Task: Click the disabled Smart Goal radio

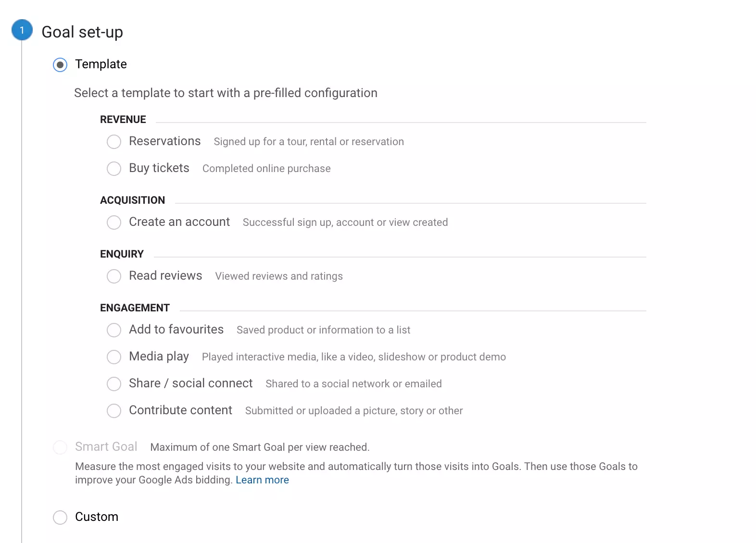Action: point(60,447)
